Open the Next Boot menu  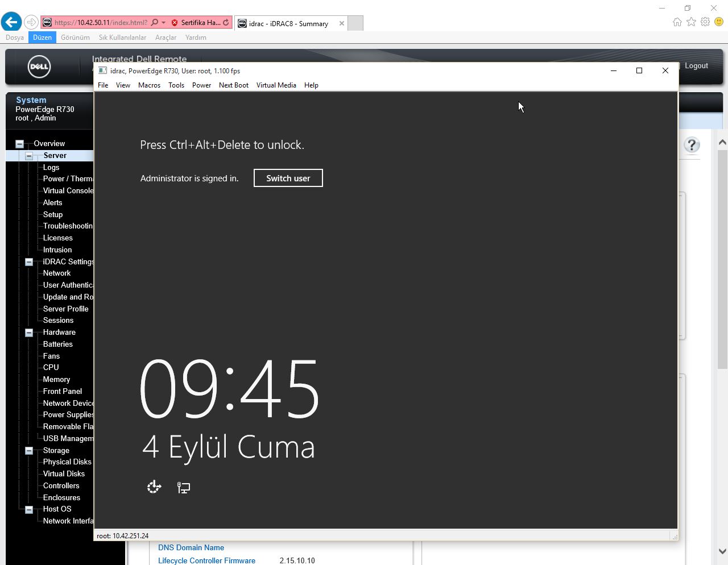coord(234,85)
